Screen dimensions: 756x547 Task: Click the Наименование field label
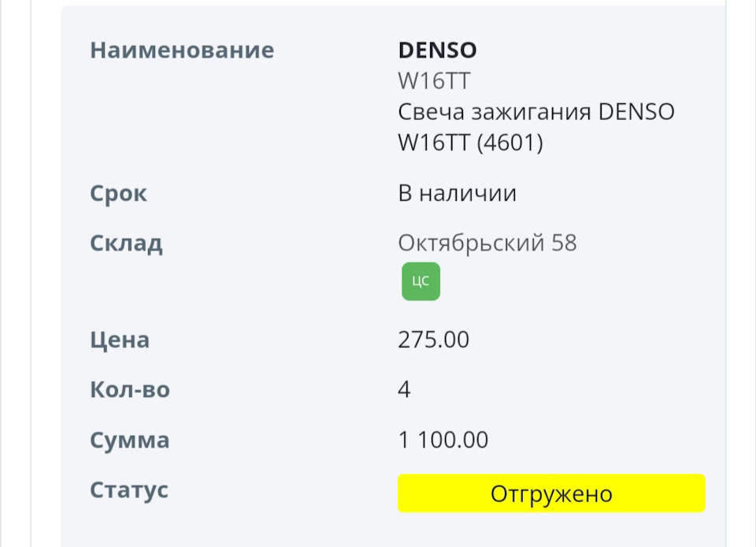point(182,50)
